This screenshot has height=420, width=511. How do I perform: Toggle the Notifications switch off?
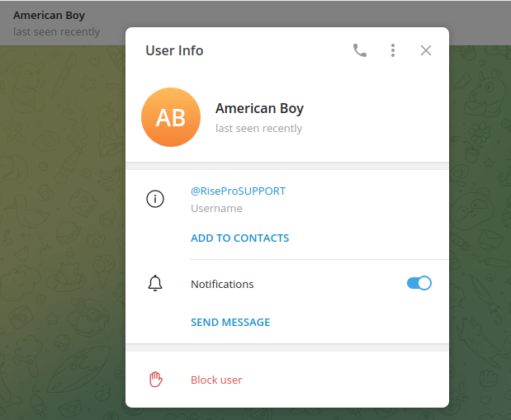(419, 283)
